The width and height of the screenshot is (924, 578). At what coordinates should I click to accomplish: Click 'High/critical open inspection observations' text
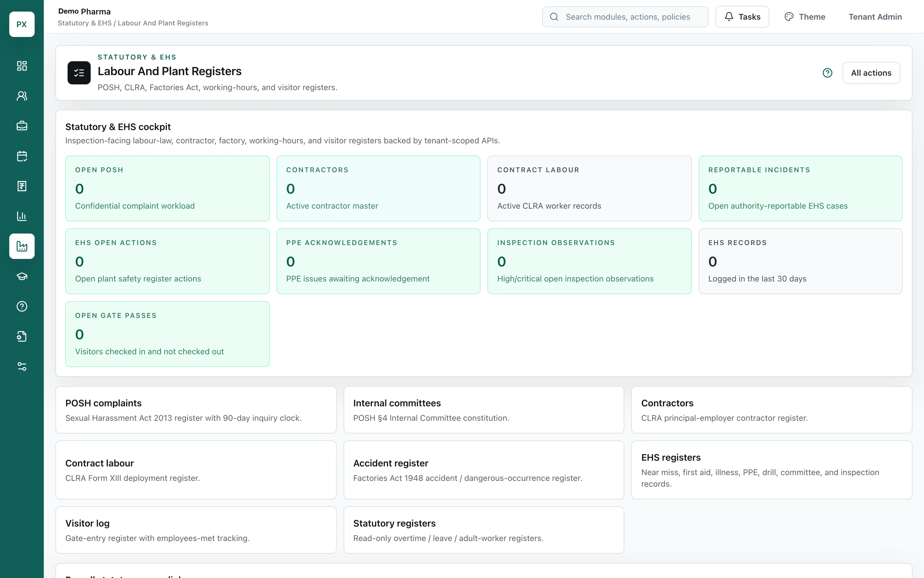click(x=575, y=279)
